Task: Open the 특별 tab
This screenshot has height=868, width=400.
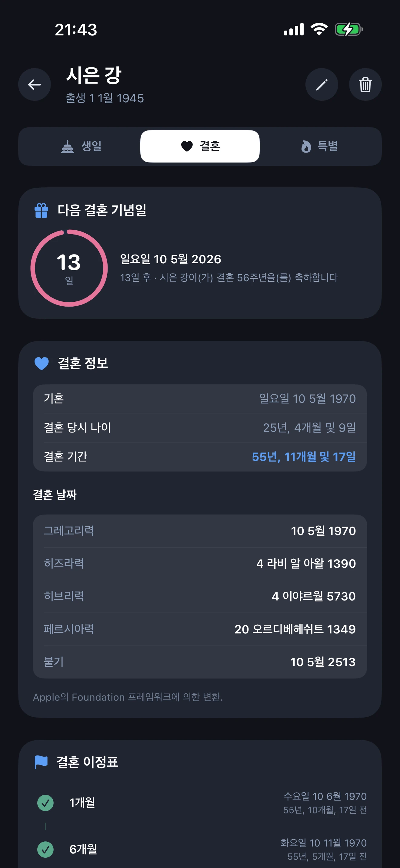Action: click(319, 146)
